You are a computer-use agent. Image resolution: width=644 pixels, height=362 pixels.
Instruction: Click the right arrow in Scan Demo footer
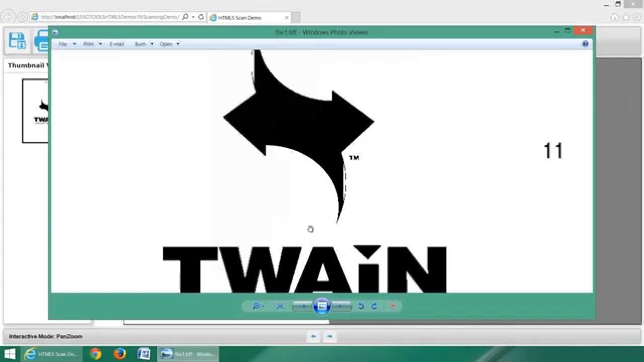[x=330, y=336]
